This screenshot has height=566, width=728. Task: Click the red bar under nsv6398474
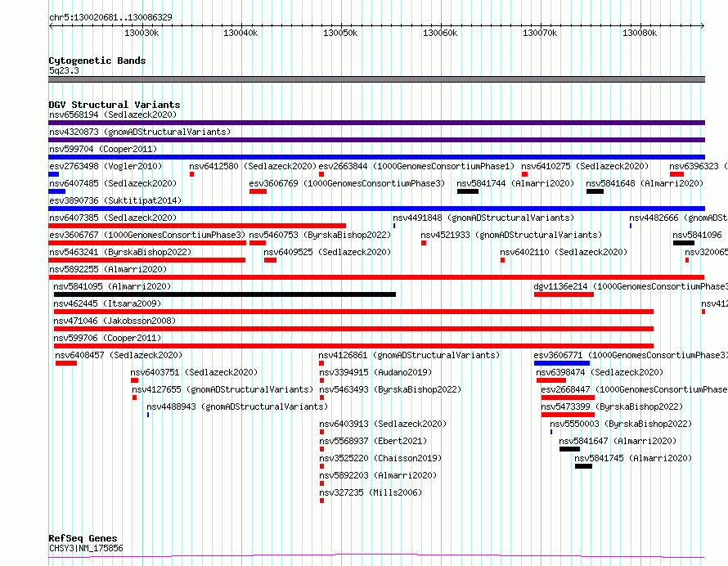tap(551, 380)
